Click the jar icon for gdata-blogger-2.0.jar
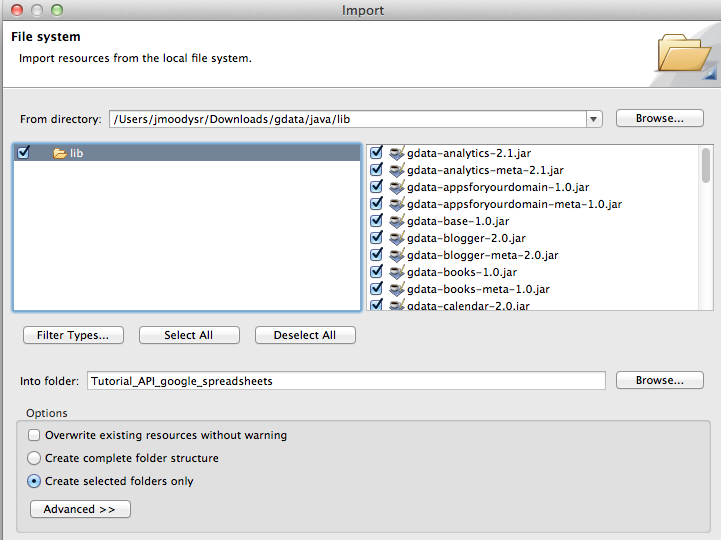The image size is (721, 540). pyautogui.click(x=397, y=238)
